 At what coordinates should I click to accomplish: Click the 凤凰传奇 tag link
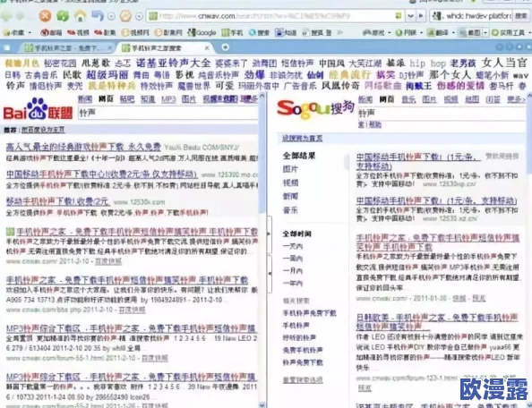(340, 86)
